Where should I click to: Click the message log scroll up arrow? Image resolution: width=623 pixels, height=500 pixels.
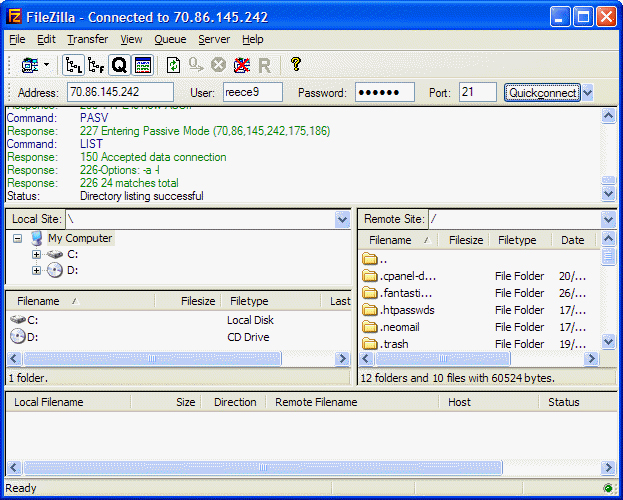(609, 116)
